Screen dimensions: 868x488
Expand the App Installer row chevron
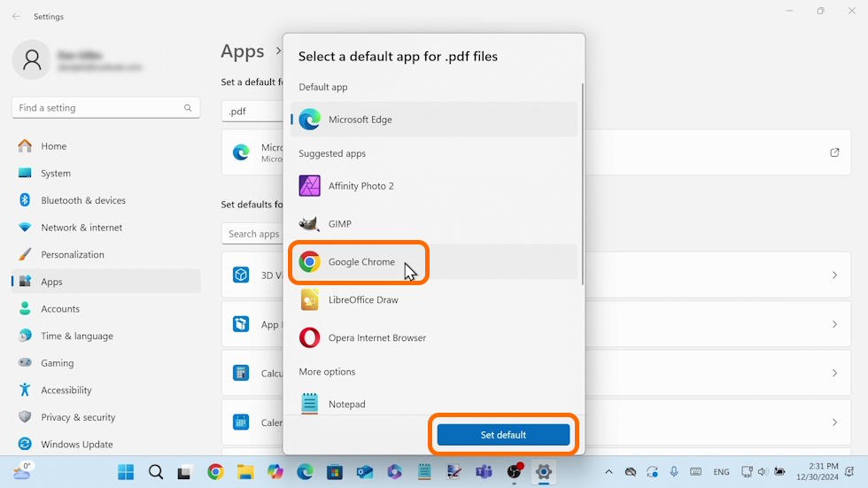(834, 324)
